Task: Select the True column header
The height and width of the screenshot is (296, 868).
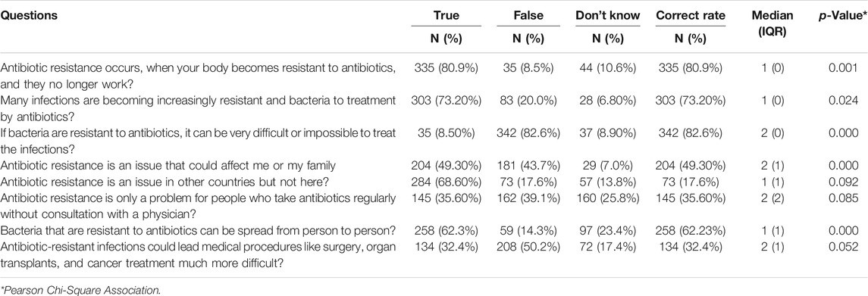Action: [x=447, y=15]
